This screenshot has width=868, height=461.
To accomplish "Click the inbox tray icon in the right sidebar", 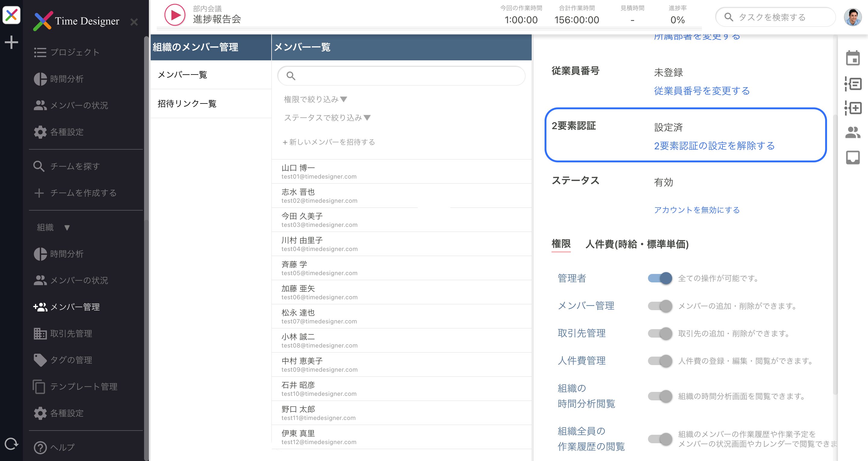I will (x=853, y=157).
